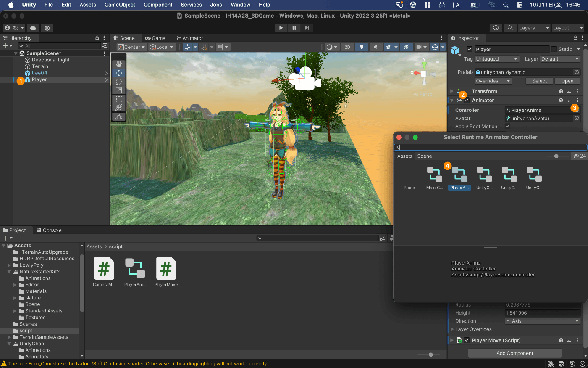Click the Hierarchy add object plus button
588x368 pixels.
coord(7,46)
